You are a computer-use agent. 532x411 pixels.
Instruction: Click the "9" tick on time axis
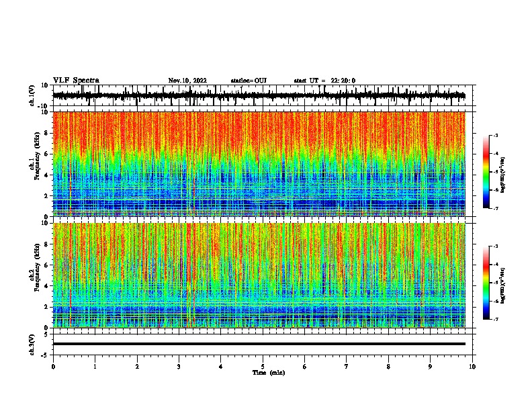(430, 367)
